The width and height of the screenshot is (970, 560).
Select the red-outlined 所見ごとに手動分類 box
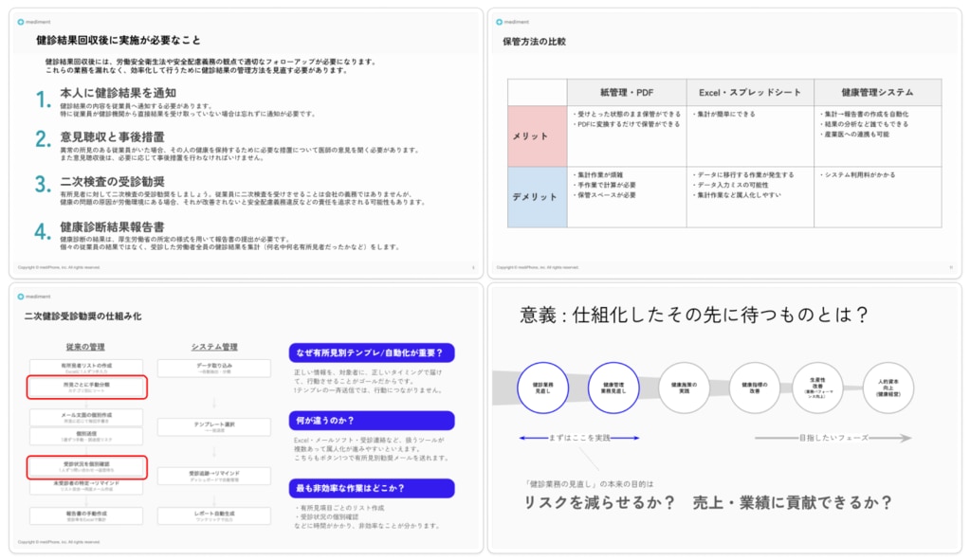(x=86, y=386)
